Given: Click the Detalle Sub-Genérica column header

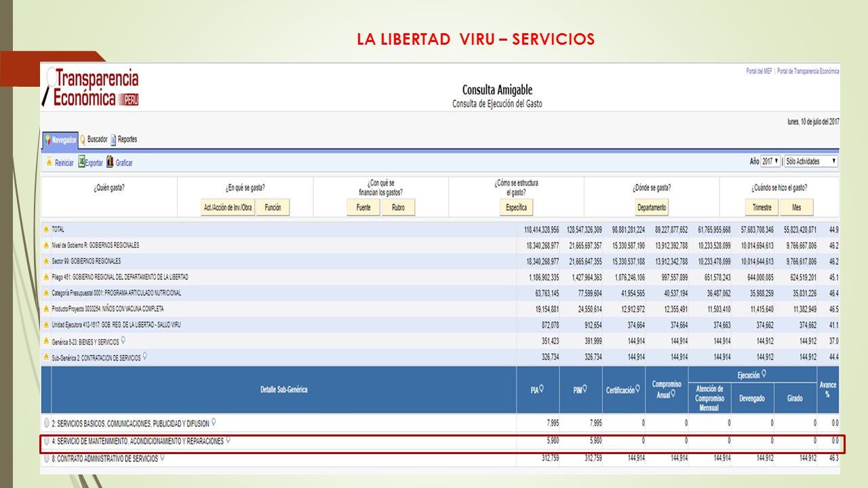Looking at the screenshot, I should [x=283, y=390].
